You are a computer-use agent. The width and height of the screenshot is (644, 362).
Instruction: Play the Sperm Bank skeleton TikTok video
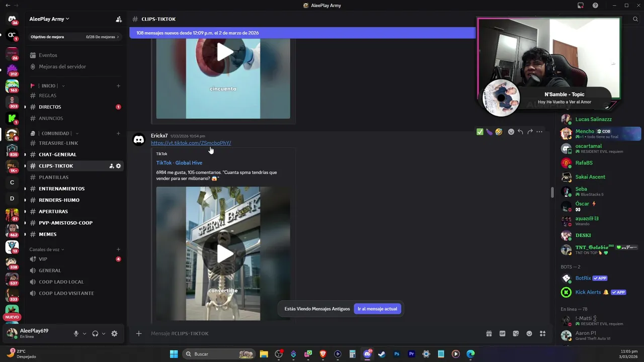tap(225, 254)
